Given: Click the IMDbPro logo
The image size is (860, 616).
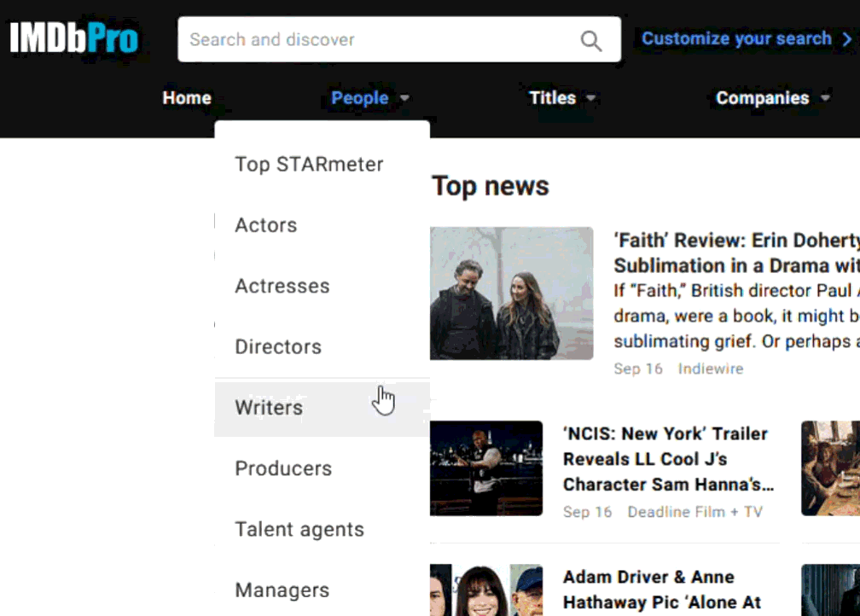Looking at the screenshot, I should [x=74, y=38].
